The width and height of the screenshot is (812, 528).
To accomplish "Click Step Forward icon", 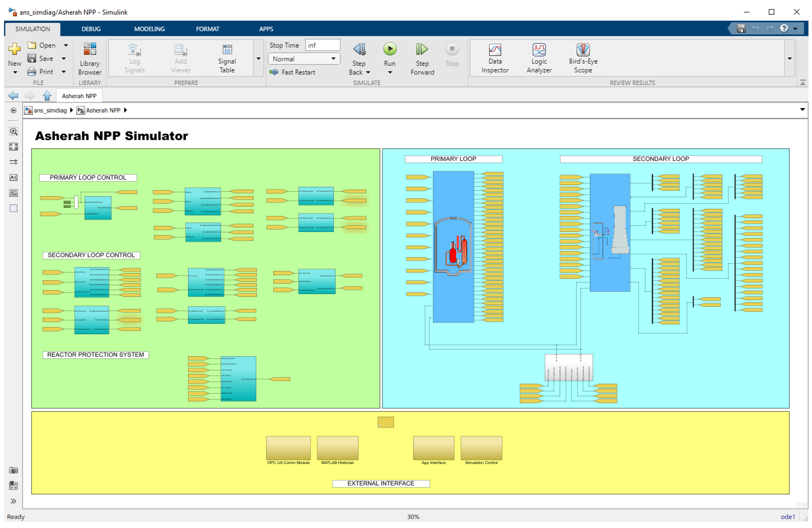I will (x=422, y=50).
